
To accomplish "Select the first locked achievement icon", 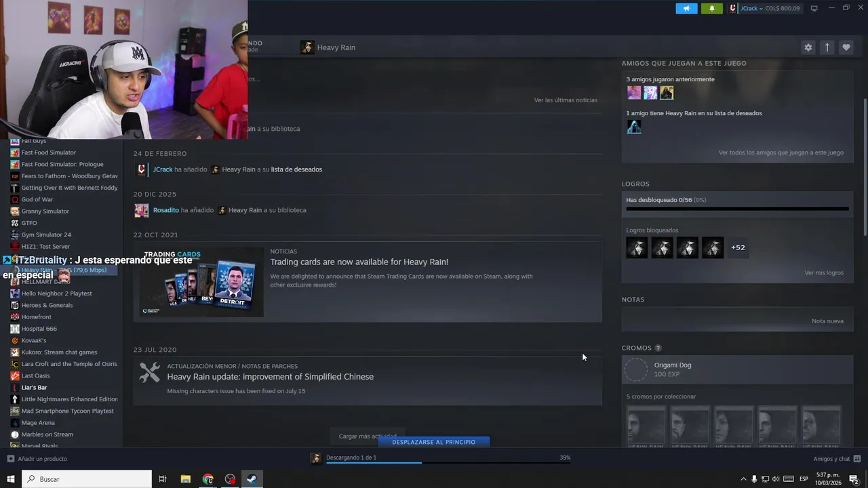I will (x=637, y=247).
